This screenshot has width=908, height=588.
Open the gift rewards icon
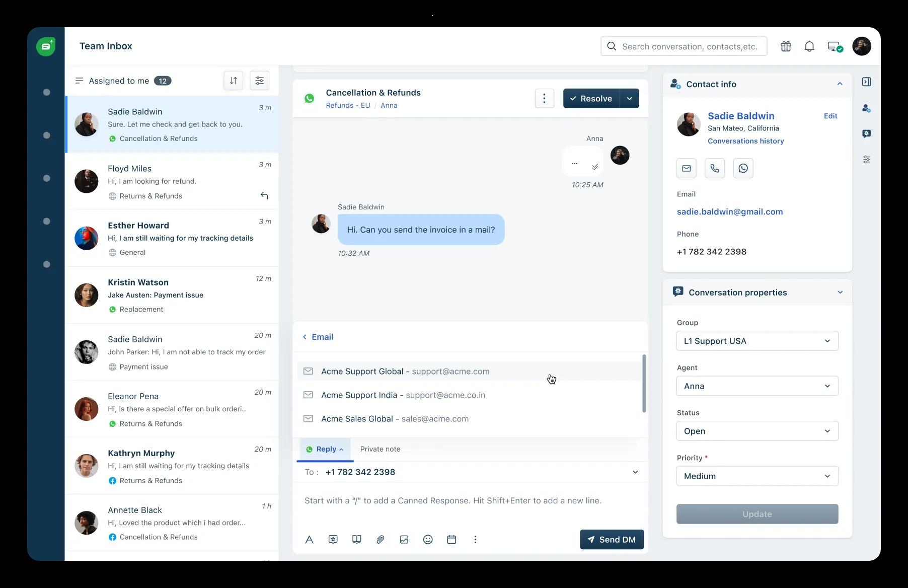tap(786, 46)
